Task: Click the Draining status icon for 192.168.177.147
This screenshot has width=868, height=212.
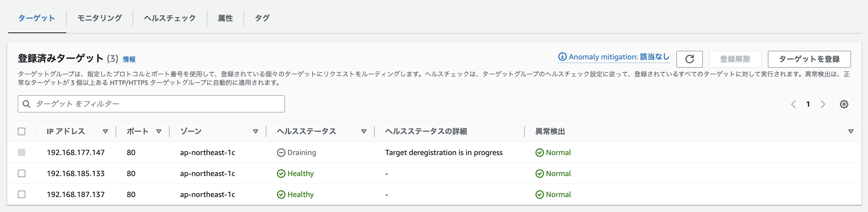Action: click(281, 152)
